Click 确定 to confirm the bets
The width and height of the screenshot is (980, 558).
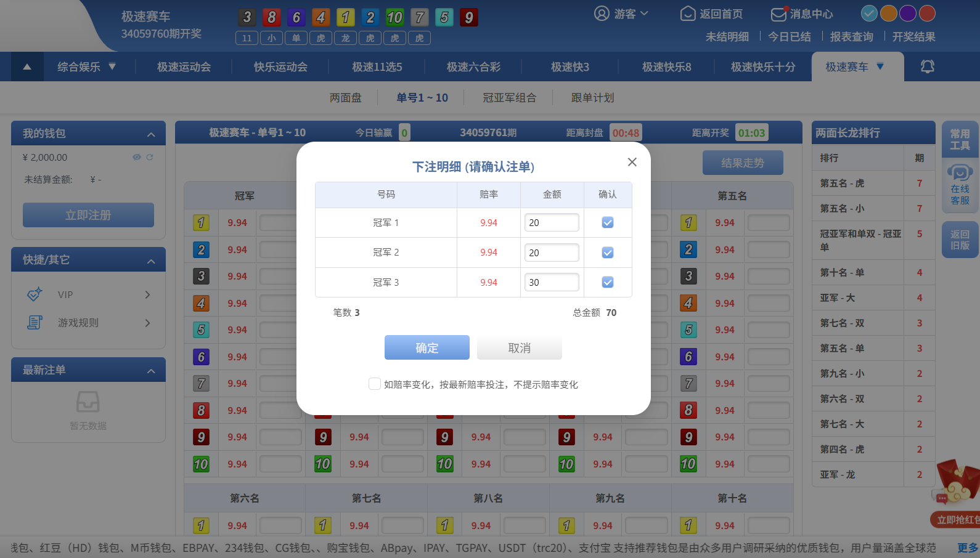(427, 347)
